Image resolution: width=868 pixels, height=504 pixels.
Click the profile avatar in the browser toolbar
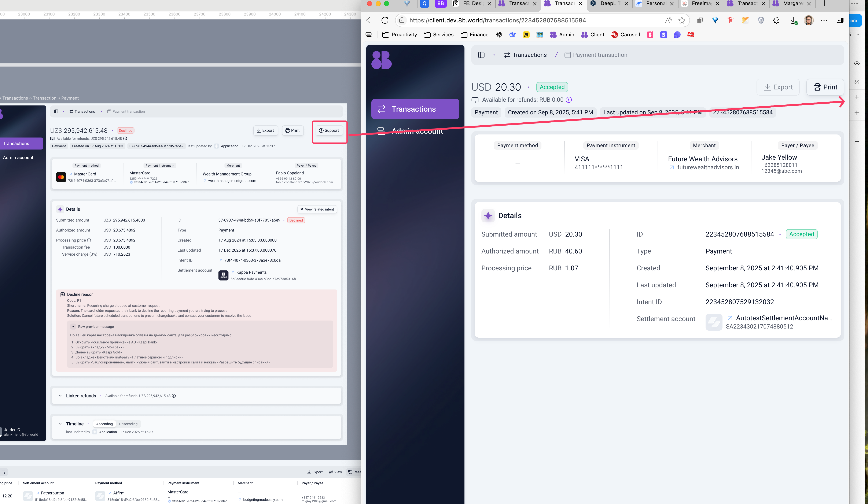coord(808,20)
